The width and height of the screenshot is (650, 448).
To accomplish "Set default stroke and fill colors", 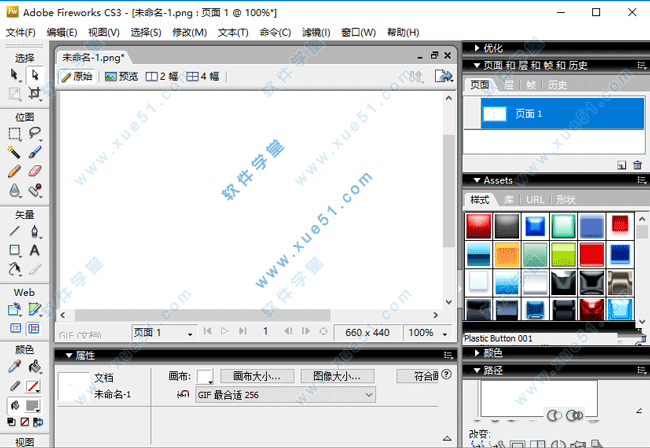I will click(x=12, y=422).
